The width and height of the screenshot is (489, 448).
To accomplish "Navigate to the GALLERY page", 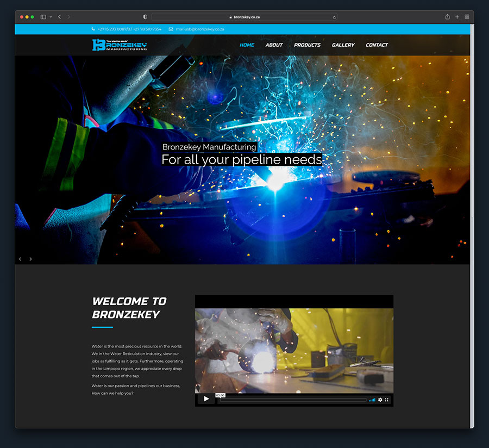I will (x=343, y=45).
